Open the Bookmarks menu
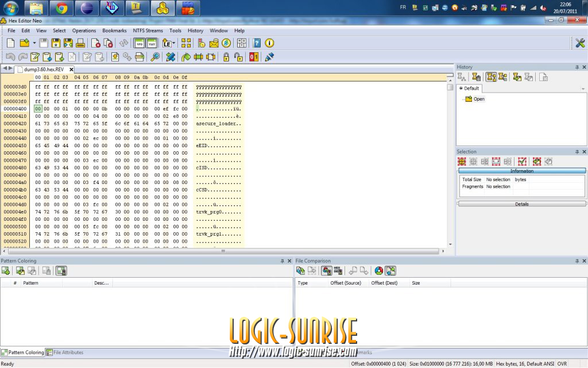This screenshot has height=368, width=588. tap(114, 30)
